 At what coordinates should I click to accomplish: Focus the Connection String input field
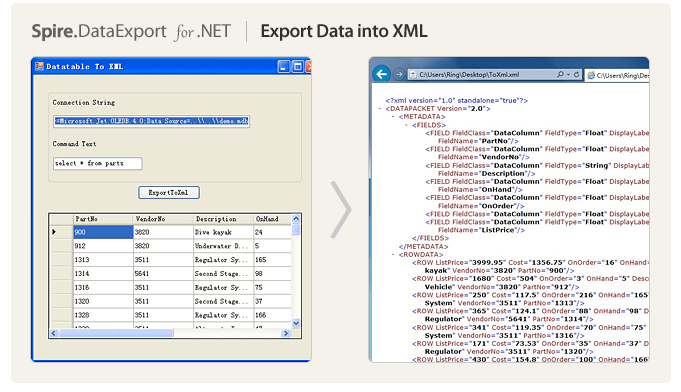(152, 121)
